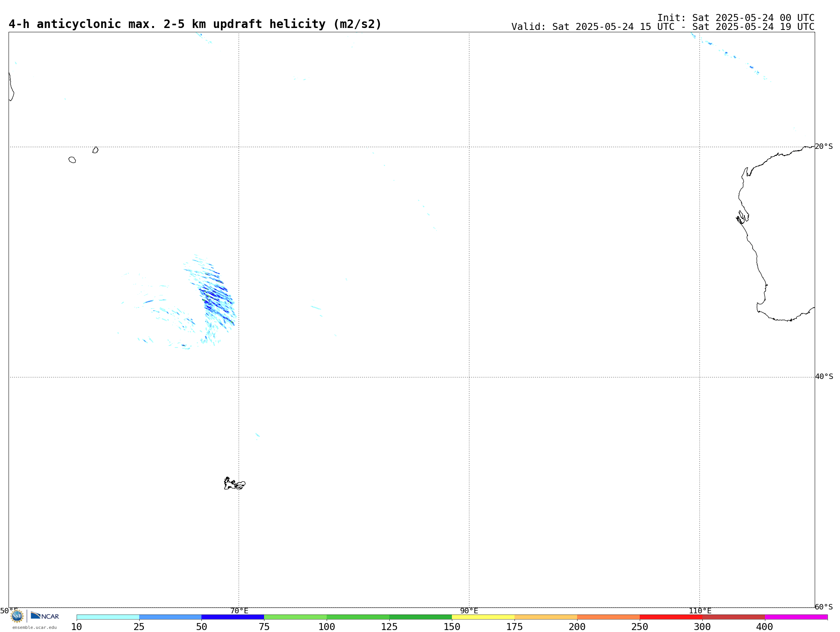Click the NCAR logo
The height and width of the screenshot is (632, 840).
pos(45,616)
